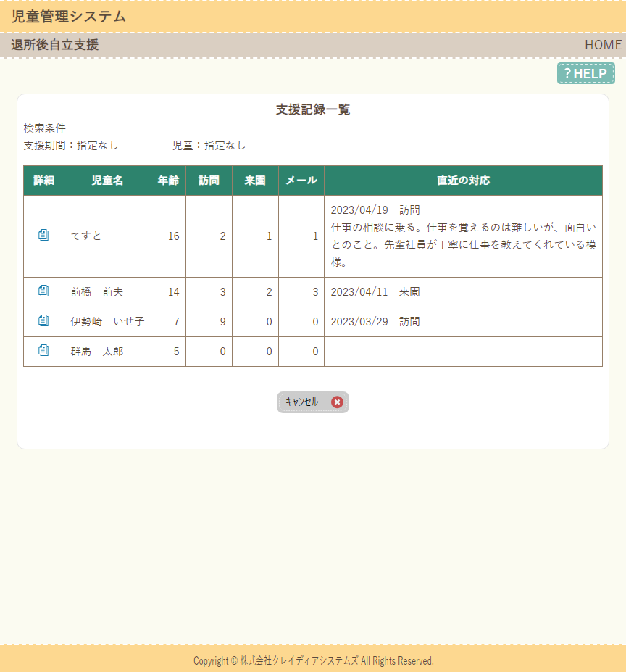Open the HELP button
Screen dimensions: 626x672
(x=585, y=73)
